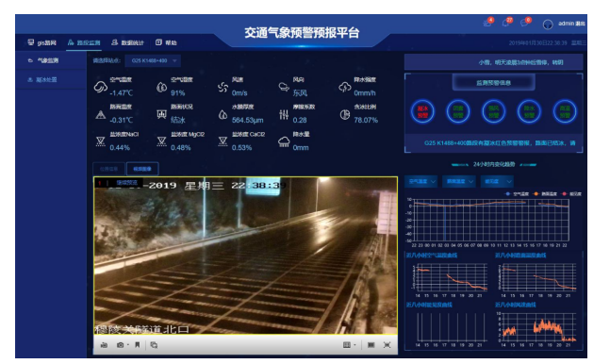This screenshot has width=610, height=364.
Task: Click the fullscreen expand icon in player toolbar
Action: (387, 345)
